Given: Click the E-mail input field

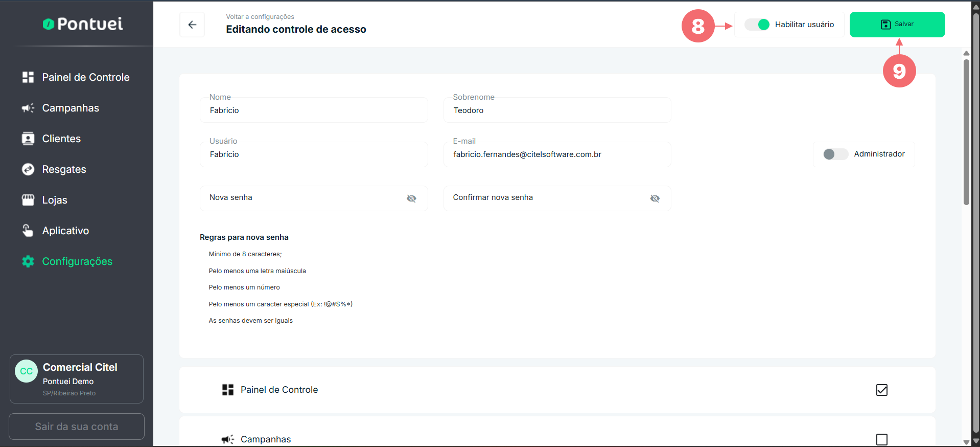Looking at the screenshot, I should tap(557, 154).
